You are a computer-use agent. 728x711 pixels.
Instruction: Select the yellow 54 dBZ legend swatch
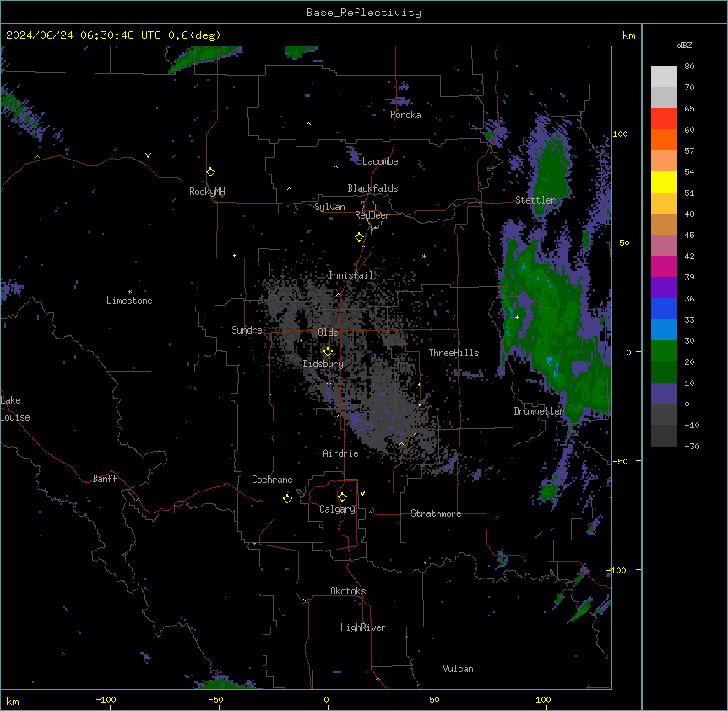[x=664, y=182]
